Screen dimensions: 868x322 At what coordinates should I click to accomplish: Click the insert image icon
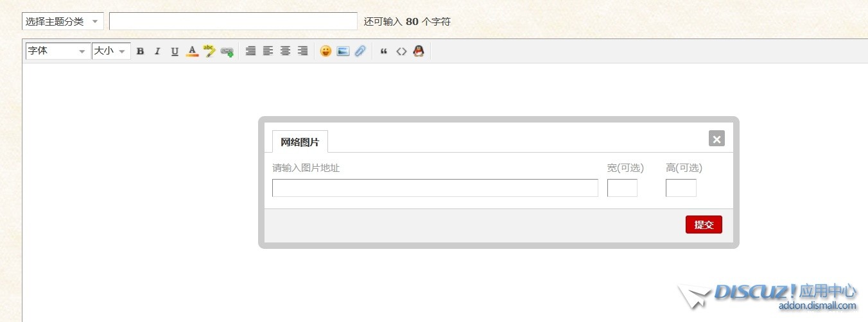click(343, 51)
